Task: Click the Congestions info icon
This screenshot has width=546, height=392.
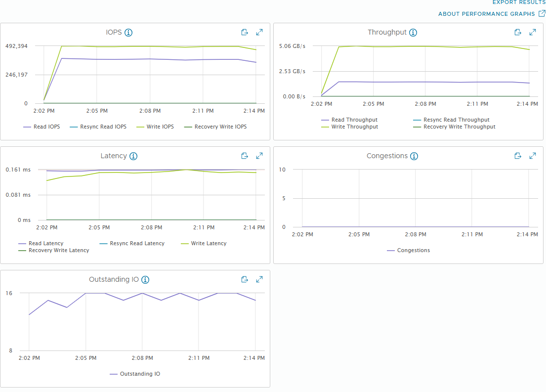Action: (414, 156)
